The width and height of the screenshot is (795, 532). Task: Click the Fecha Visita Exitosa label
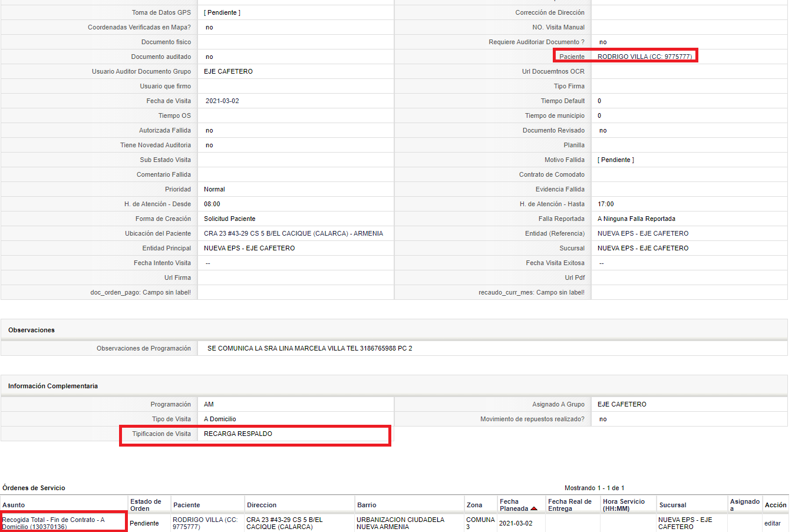(x=555, y=263)
